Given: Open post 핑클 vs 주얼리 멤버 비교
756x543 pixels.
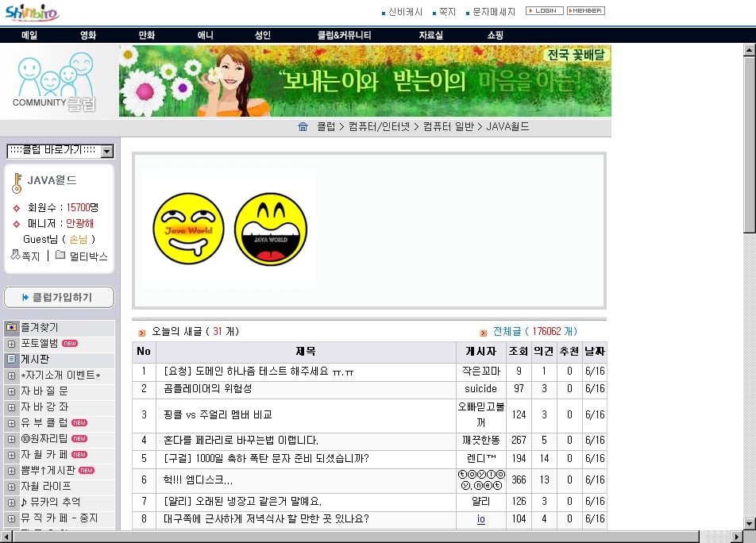Looking at the screenshot, I should (x=218, y=415).
